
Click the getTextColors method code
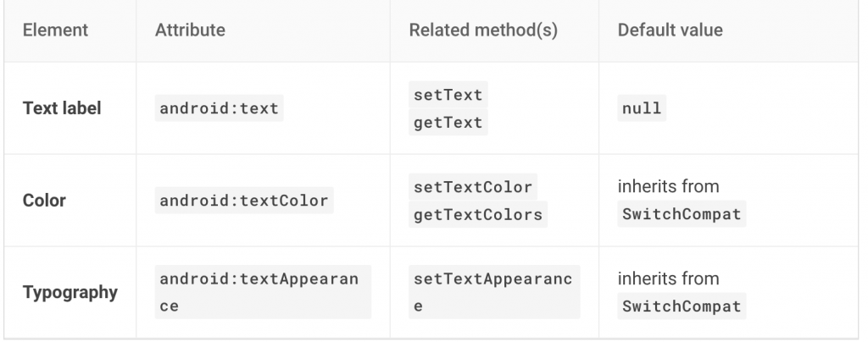coord(477,215)
